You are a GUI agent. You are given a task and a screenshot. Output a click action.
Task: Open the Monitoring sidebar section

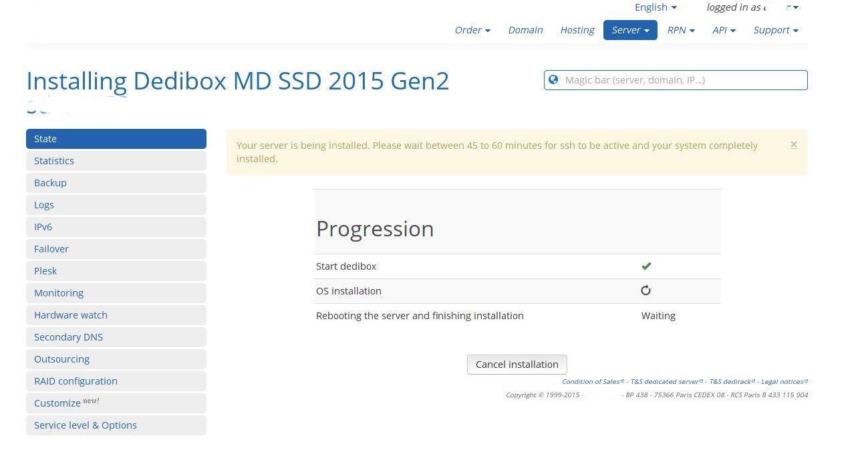pos(116,293)
